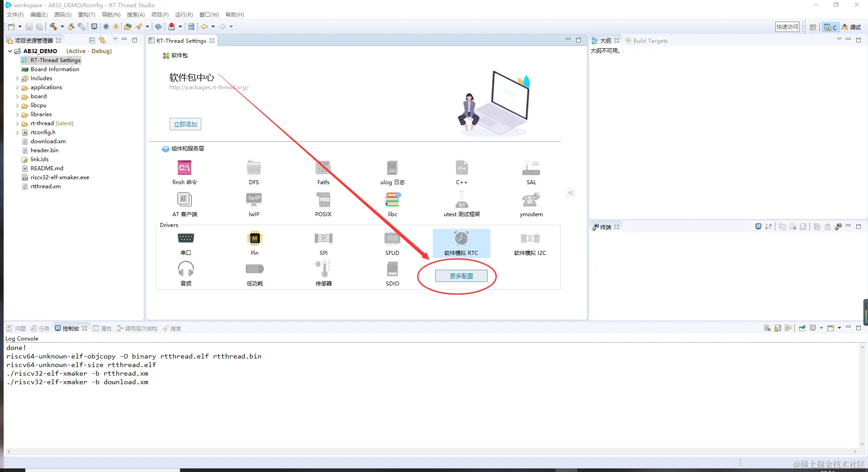Click the 立即添加 button
Image resolution: width=868 pixels, height=472 pixels.
pos(185,124)
